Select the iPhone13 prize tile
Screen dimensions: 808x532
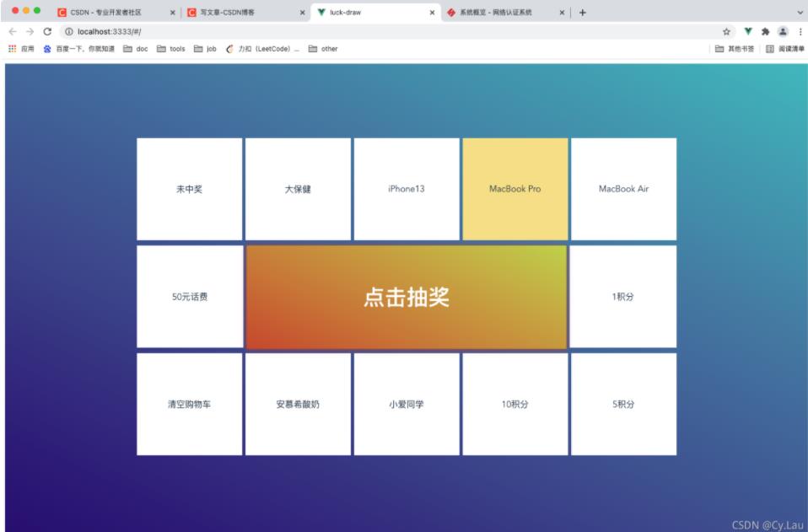(x=407, y=189)
